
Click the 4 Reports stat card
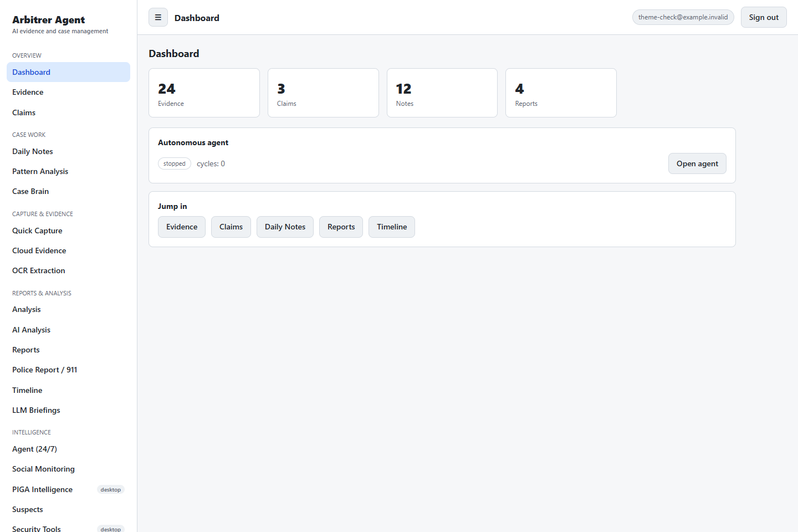pyautogui.click(x=561, y=93)
